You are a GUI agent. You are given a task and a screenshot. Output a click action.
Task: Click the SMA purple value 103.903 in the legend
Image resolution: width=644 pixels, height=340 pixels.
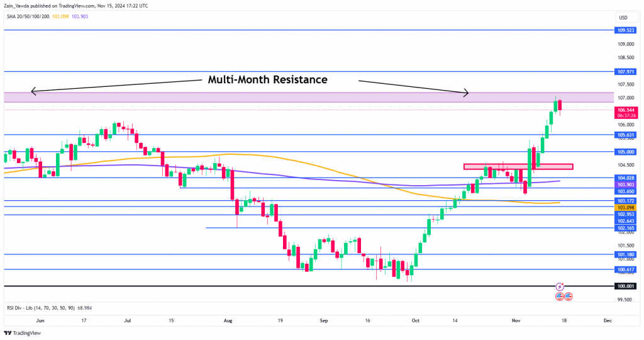[80, 16]
